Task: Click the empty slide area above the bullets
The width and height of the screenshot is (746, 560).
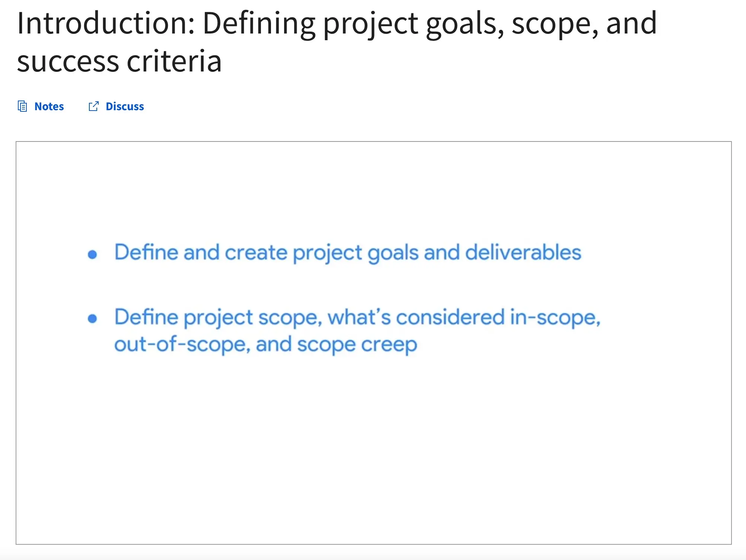Action: pyautogui.click(x=372, y=186)
